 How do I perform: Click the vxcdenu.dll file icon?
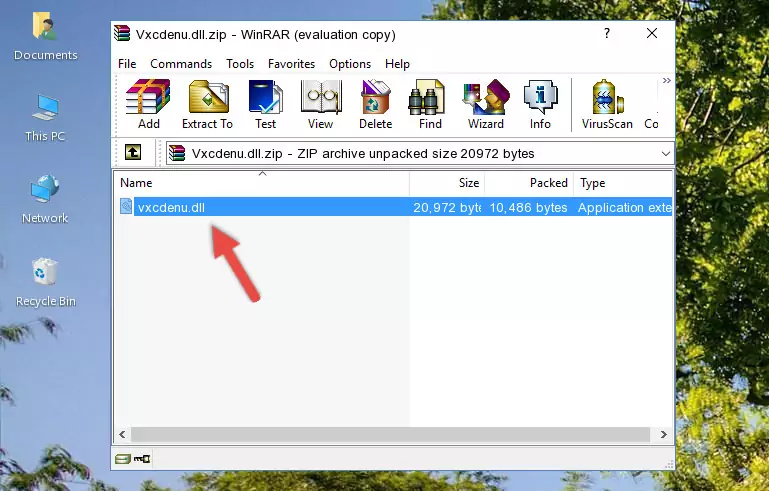click(x=126, y=207)
